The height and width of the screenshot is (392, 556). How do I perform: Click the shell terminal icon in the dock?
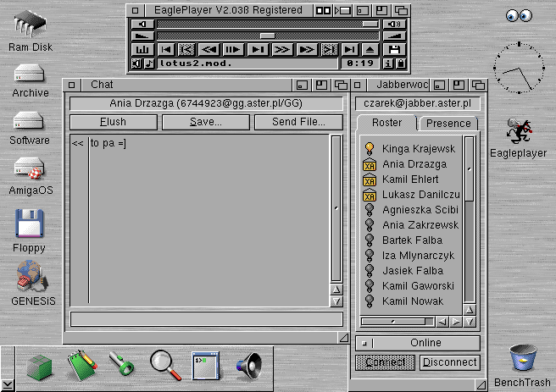coord(205,366)
